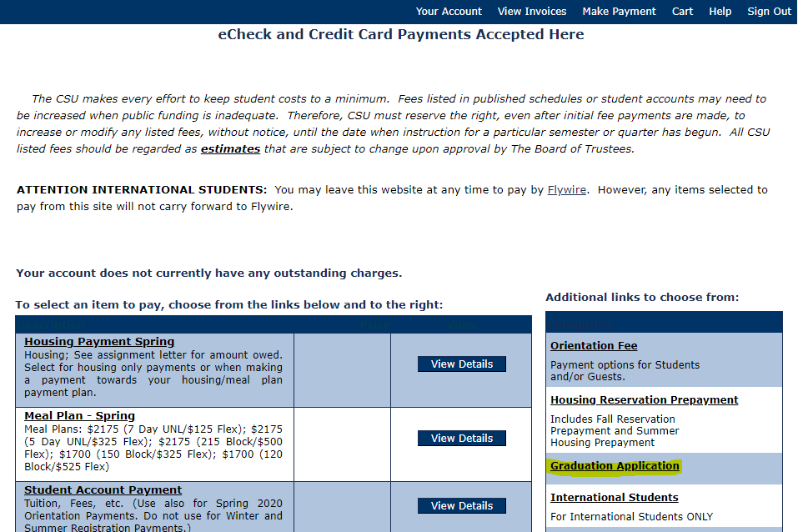Open the Orientation Fee link

tap(593, 345)
